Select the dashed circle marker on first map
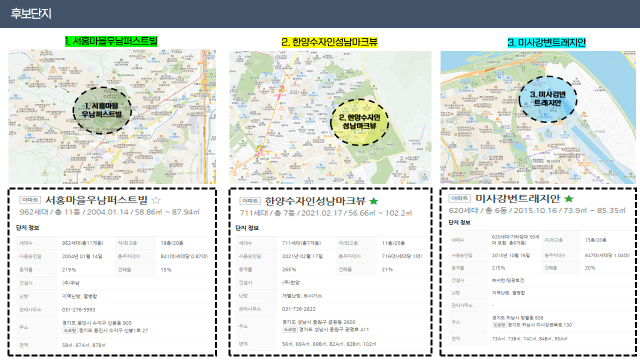The image size is (640, 360). pyautogui.click(x=102, y=111)
